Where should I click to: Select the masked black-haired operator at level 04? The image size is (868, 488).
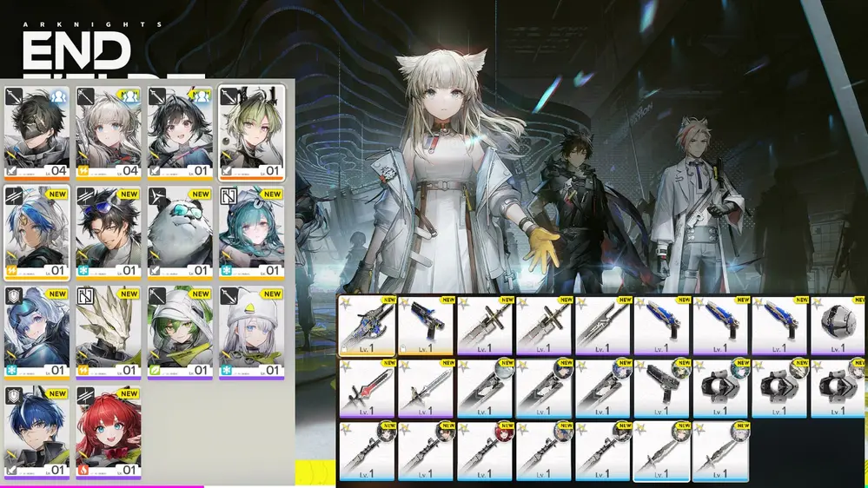click(x=36, y=130)
